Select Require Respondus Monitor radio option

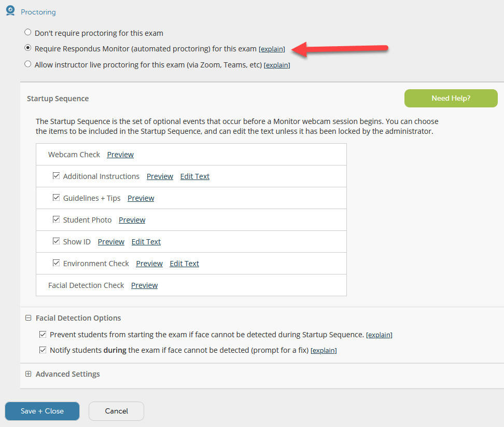28,48
